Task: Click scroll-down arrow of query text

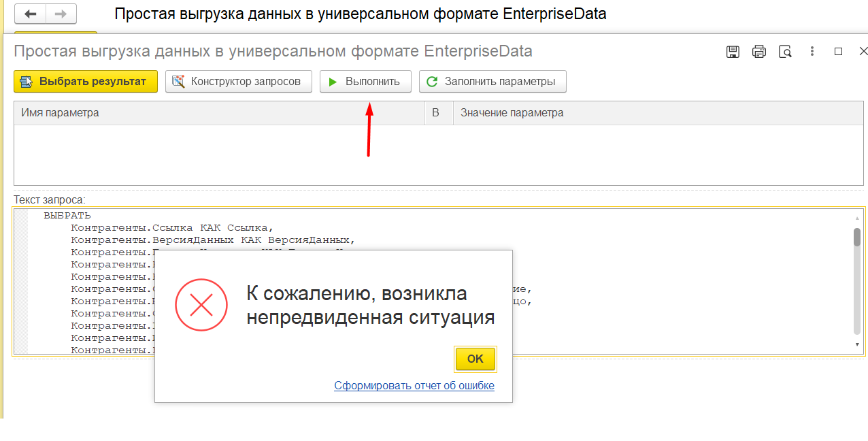Action: tap(857, 345)
